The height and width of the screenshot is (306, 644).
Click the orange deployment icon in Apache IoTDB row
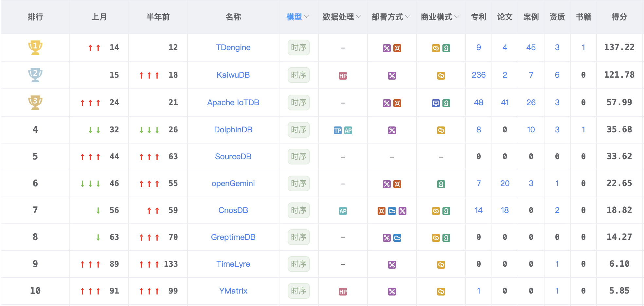397,103
